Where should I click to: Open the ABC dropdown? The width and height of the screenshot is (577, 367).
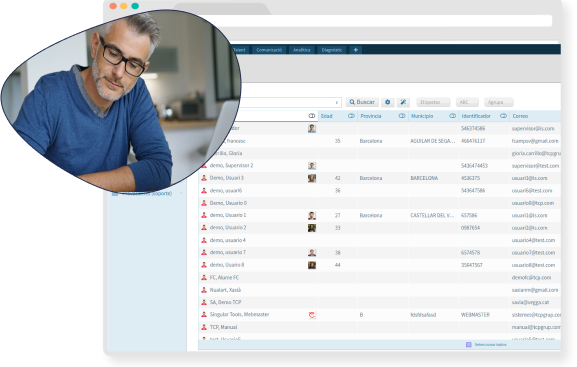pyautogui.click(x=467, y=102)
